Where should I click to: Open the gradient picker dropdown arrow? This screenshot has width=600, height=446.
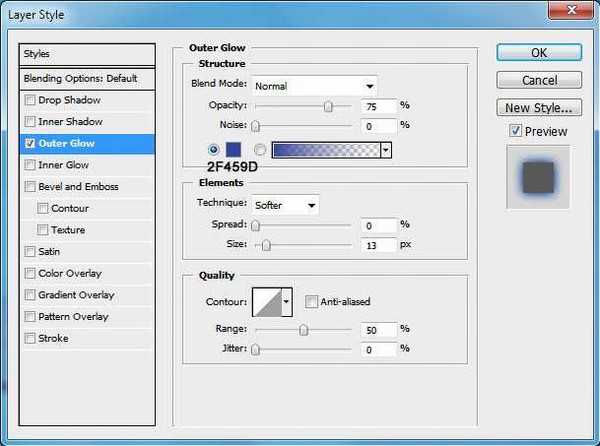tap(385, 150)
